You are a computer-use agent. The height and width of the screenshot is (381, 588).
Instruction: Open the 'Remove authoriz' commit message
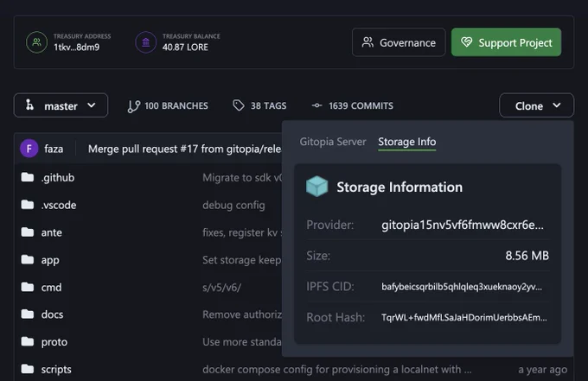(x=242, y=314)
